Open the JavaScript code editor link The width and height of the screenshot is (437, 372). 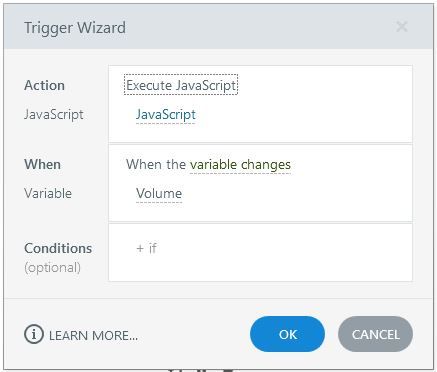pyautogui.click(x=166, y=115)
